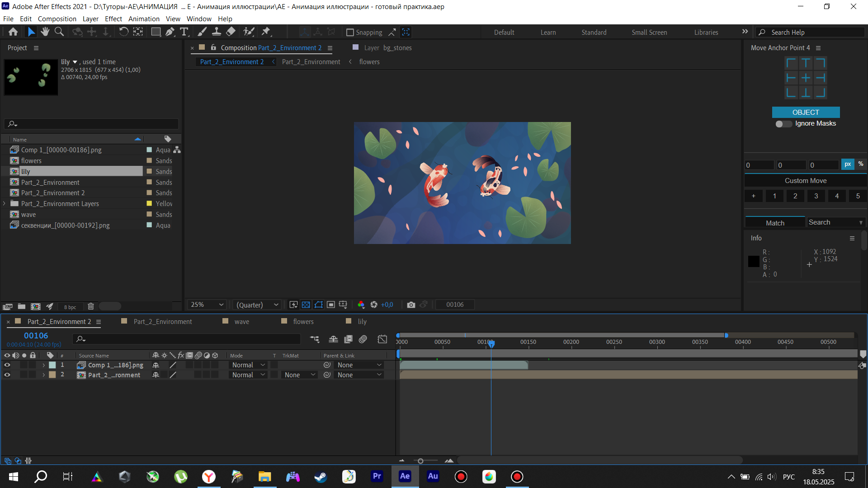Select the Rectangle shape tool
Image resolution: width=868 pixels, height=488 pixels.
tap(156, 32)
